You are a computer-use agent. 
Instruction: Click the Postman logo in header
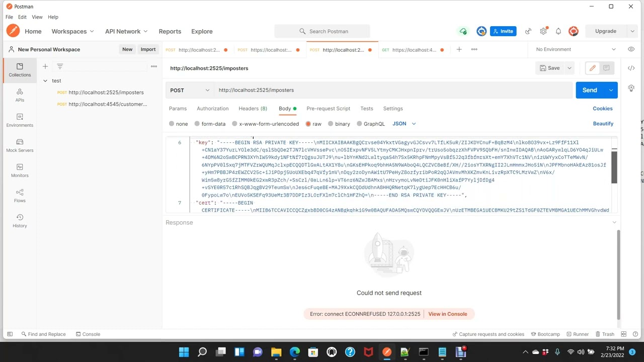(x=13, y=31)
